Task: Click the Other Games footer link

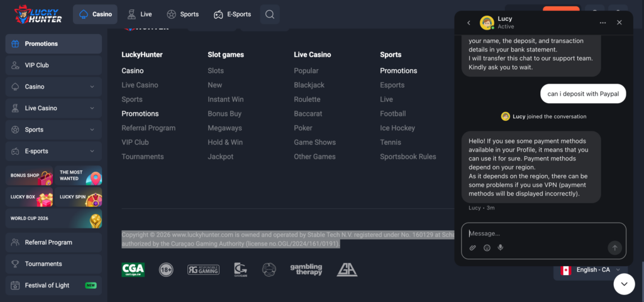Action: click(x=314, y=157)
